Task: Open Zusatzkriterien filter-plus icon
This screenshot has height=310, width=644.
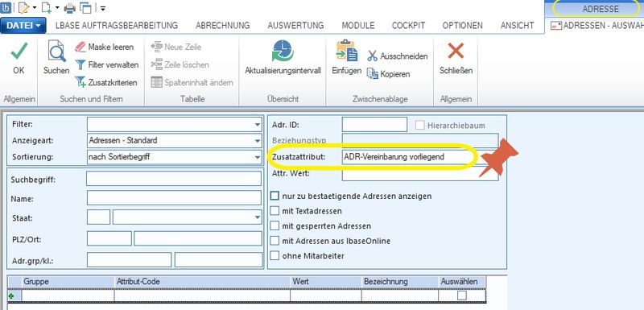Action: [x=80, y=82]
